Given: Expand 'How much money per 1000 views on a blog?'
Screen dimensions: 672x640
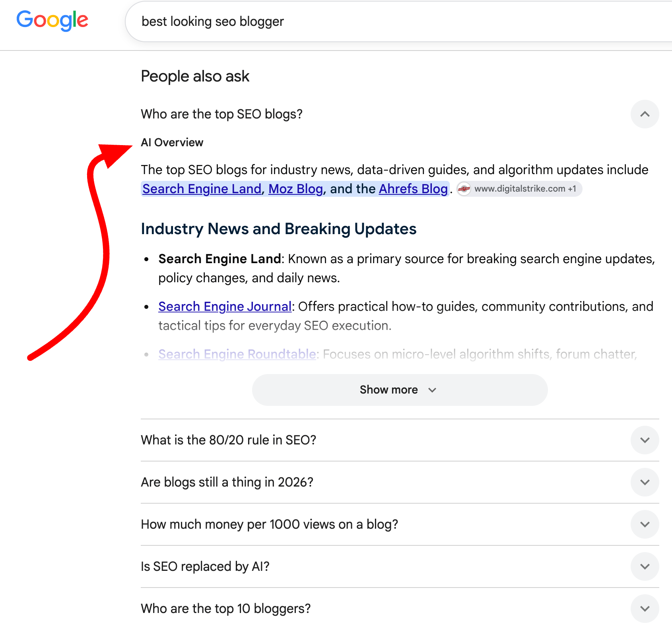Looking at the screenshot, I should (x=400, y=524).
